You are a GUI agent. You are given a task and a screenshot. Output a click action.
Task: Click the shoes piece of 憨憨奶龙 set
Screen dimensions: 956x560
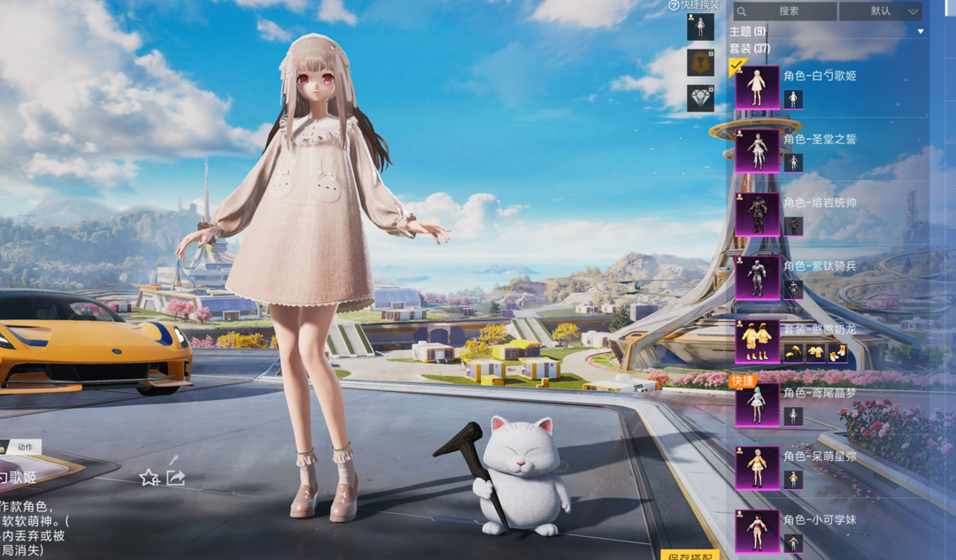coord(837,354)
